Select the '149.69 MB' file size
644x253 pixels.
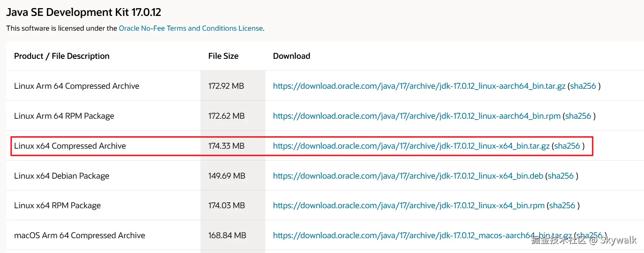(x=227, y=176)
